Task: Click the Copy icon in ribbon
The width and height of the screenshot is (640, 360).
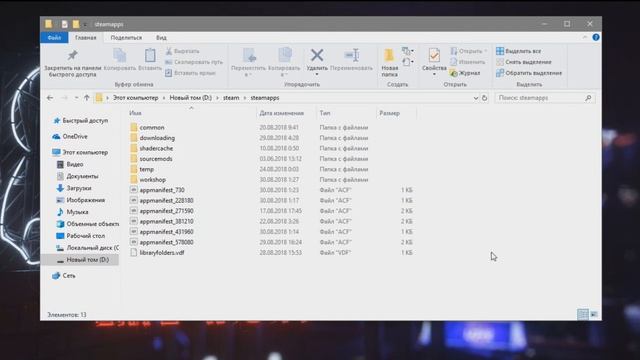Action: 120,56
